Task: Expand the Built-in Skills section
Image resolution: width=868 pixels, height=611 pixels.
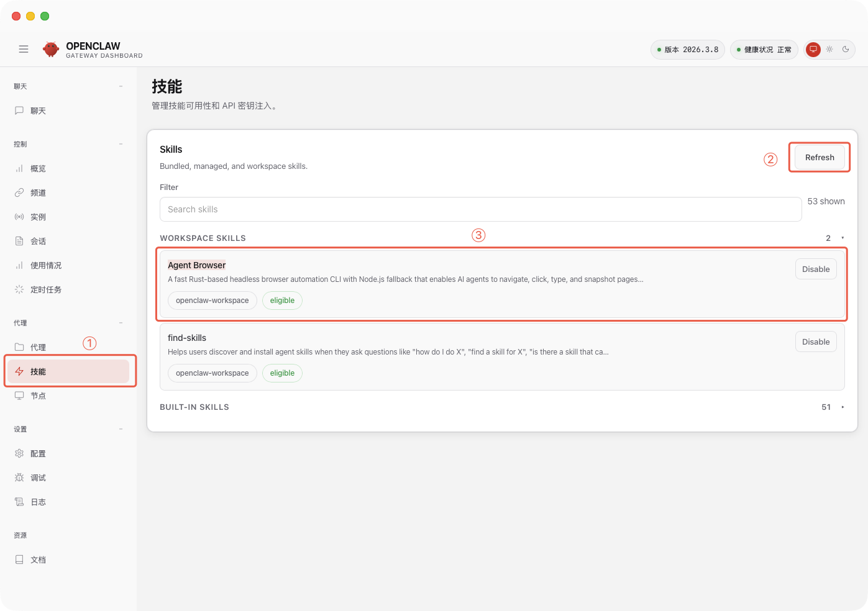Action: click(843, 407)
